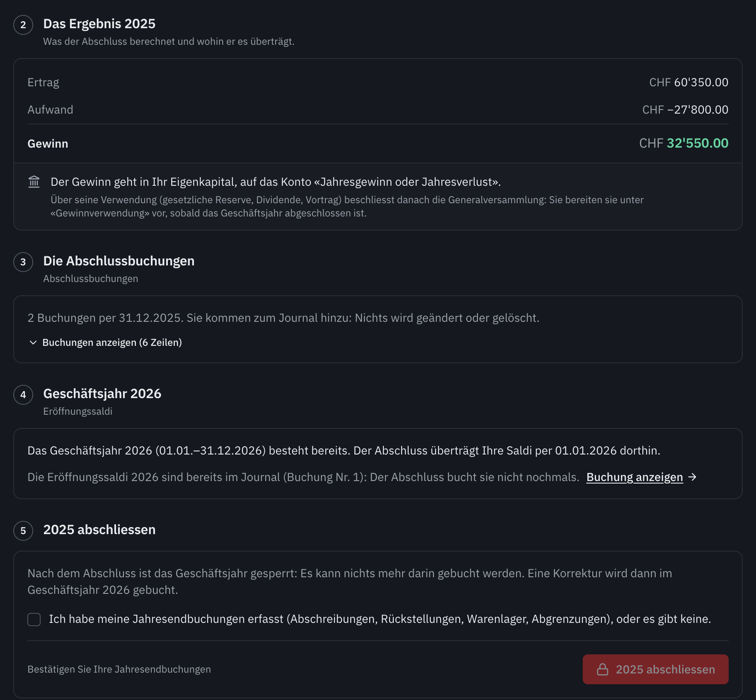Image resolution: width=756 pixels, height=700 pixels.
Task: Click the bold 'Gewinn' row label
Action: coord(48,143)
